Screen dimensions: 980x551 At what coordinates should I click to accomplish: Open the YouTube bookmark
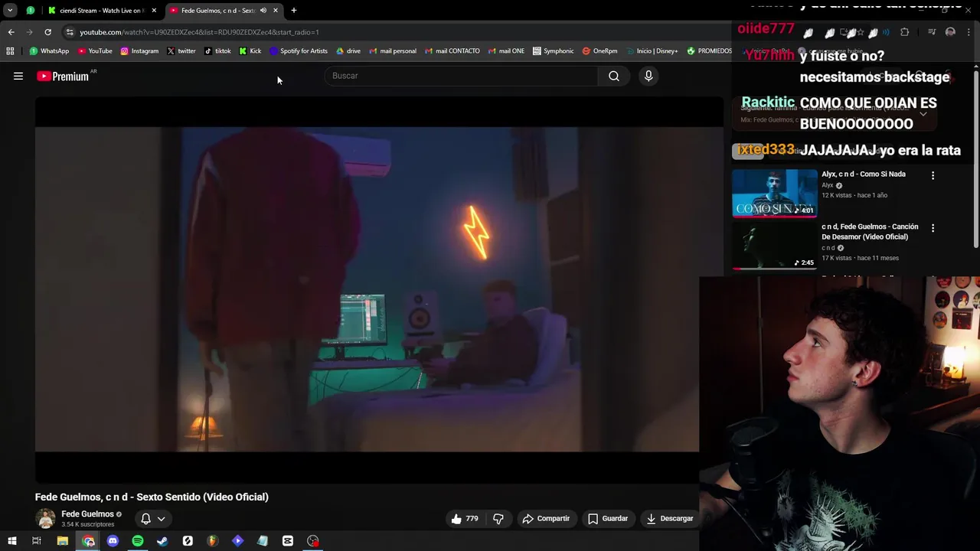pyautogui.click(x=95, y=51)
